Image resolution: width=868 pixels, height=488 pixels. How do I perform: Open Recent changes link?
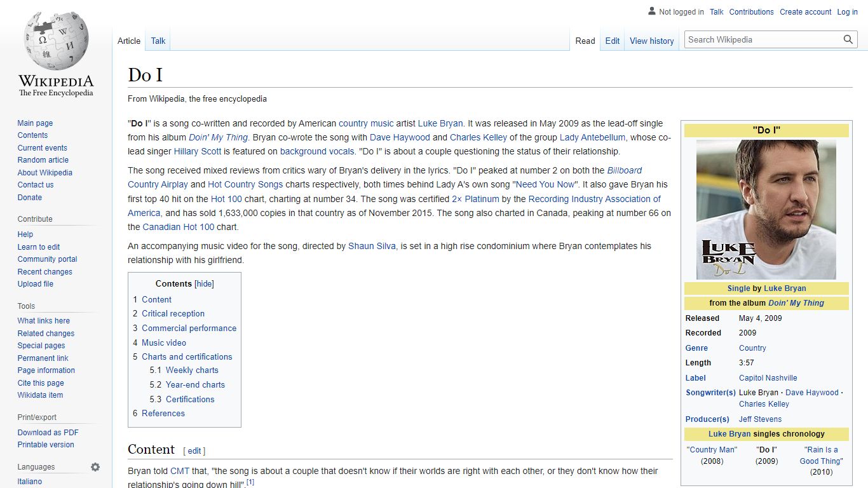(x=44, y=272)
